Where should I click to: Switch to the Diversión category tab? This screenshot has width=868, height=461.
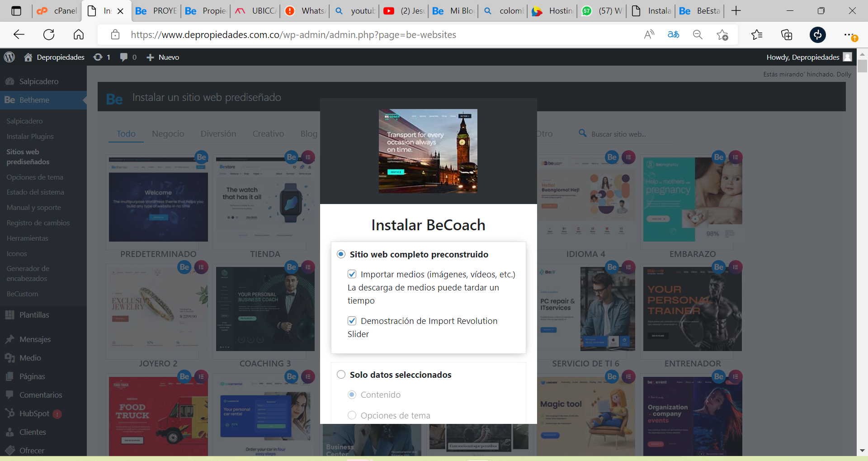click(218, 133)
